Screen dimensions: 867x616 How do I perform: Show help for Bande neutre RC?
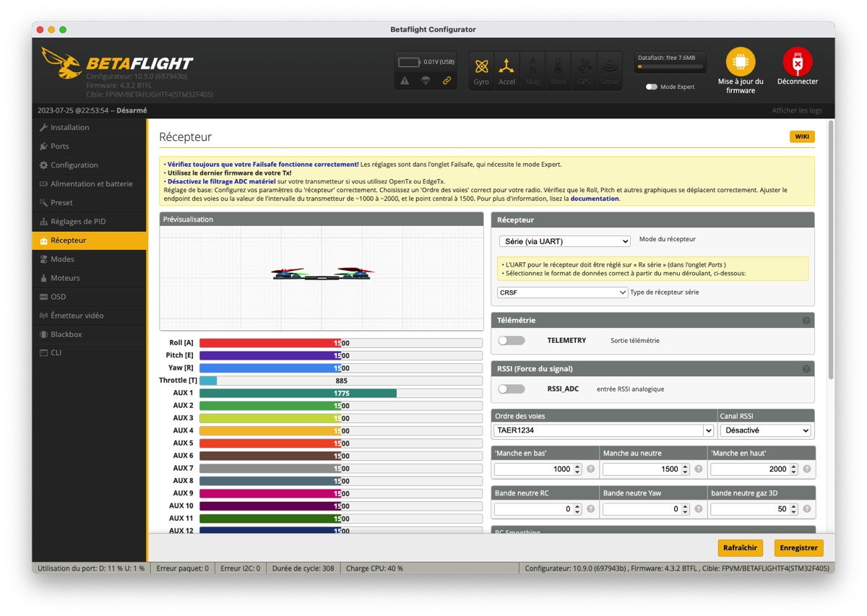[590, 509]
